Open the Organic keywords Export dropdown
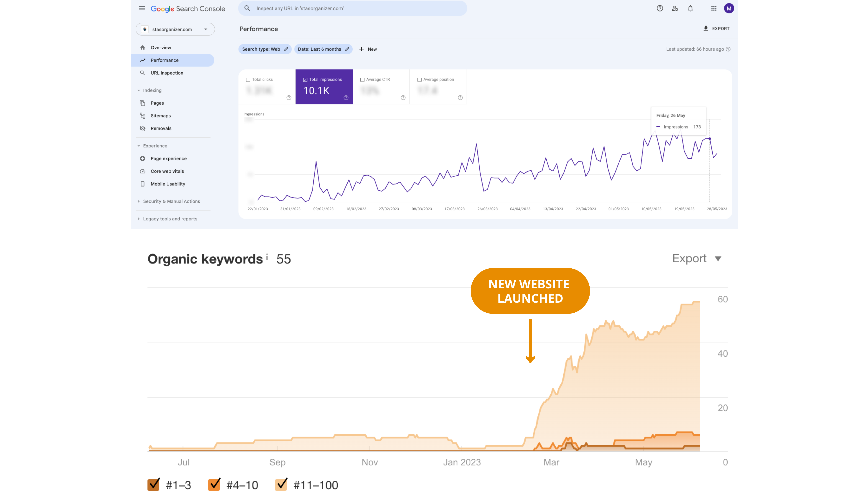Viewport: 868px width, 501px height. pyautogui.click(x=697, y=258)
